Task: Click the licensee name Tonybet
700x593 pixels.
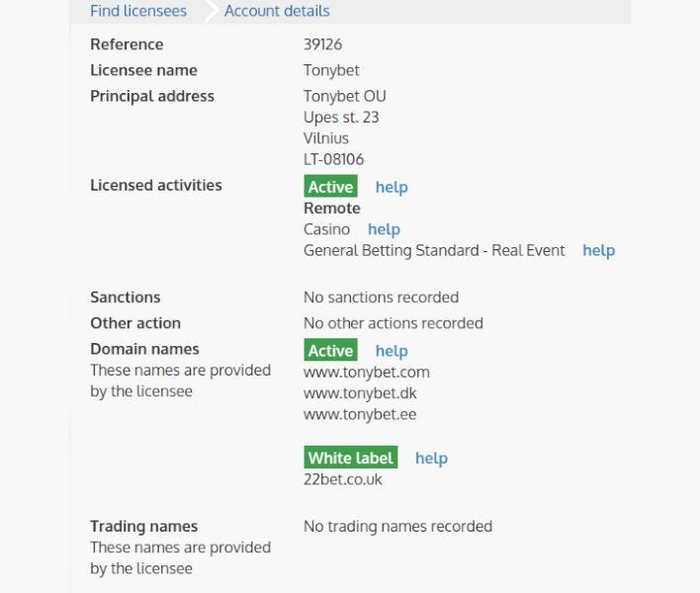Action: [x=331, y=70]
